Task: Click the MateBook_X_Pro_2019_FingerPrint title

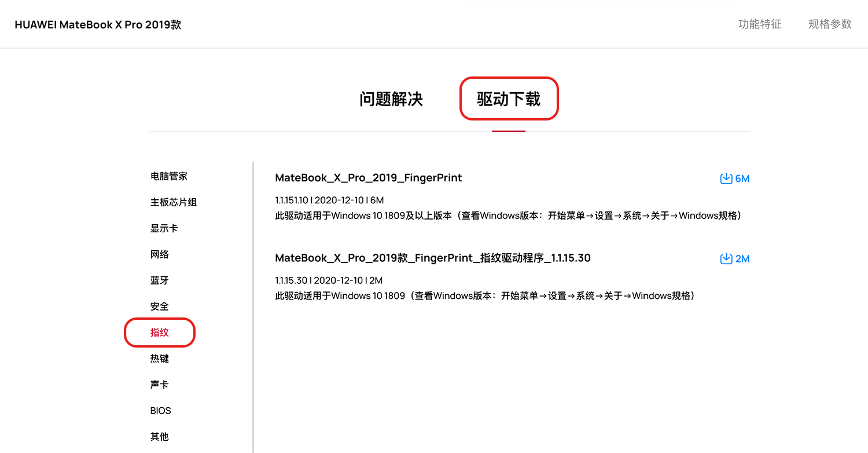Action: 369,178
